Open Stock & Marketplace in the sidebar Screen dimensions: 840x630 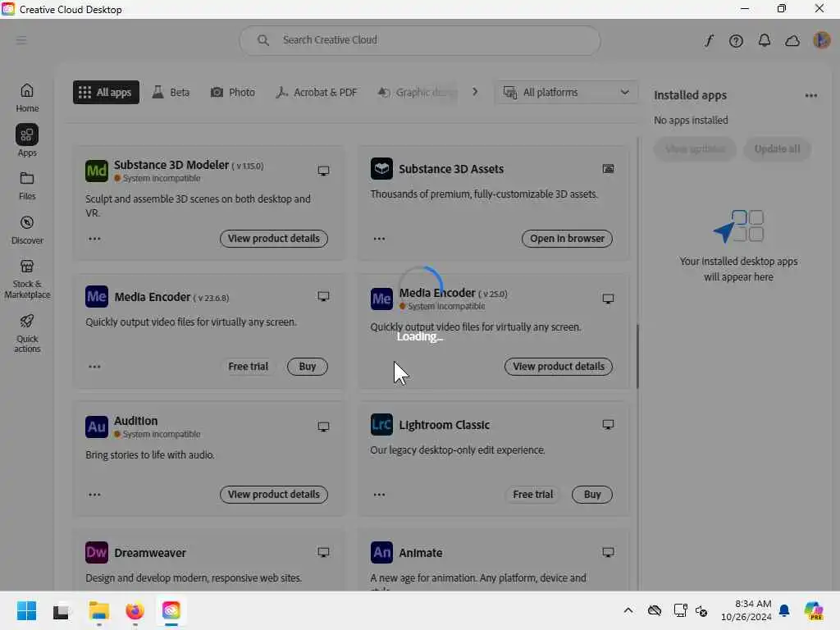tap(27, 279)
